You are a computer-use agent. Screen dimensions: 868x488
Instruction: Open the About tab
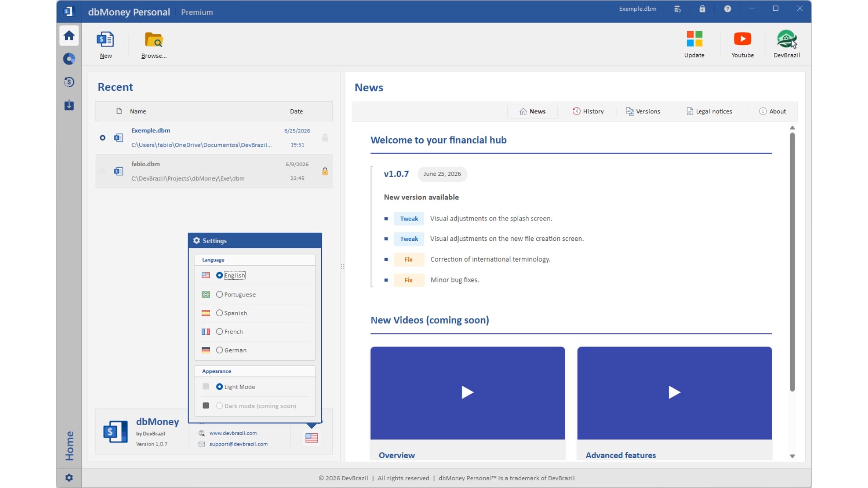(x=773, y=112)
